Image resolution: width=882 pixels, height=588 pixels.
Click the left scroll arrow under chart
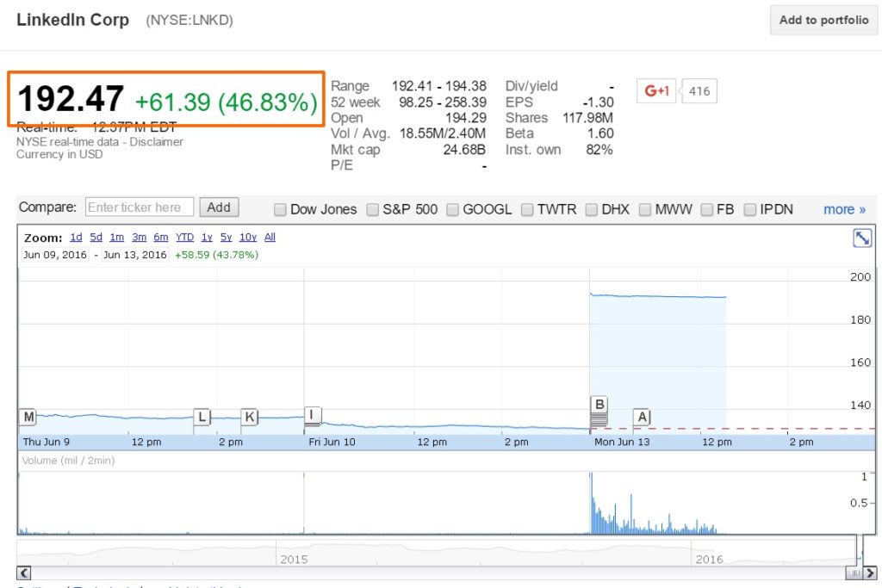23,573
